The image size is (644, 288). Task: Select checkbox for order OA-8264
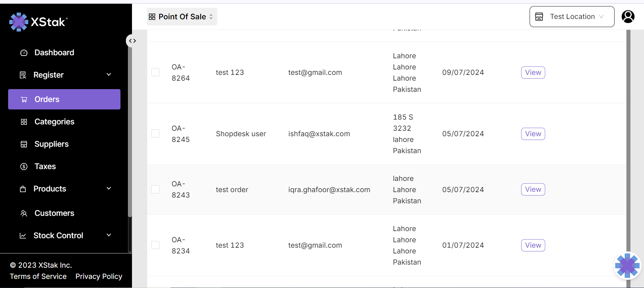click(x=155, y=72)
